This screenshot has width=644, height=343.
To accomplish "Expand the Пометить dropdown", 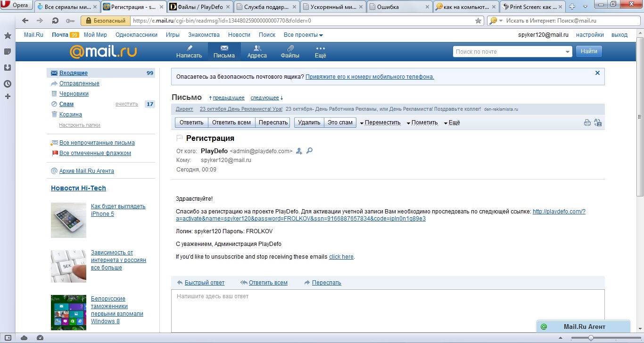I will point(422,122).
